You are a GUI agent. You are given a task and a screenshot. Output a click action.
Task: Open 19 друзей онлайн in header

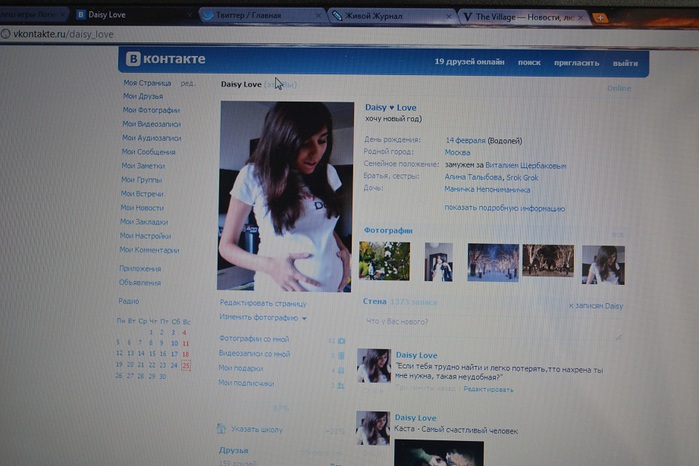coord(469,62)
